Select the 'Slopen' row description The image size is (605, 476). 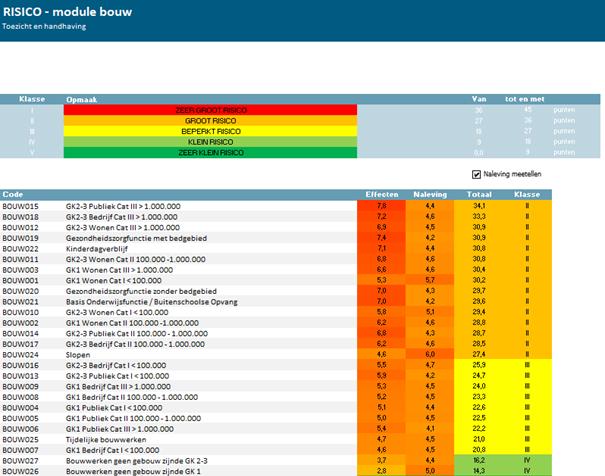(79, 354)
